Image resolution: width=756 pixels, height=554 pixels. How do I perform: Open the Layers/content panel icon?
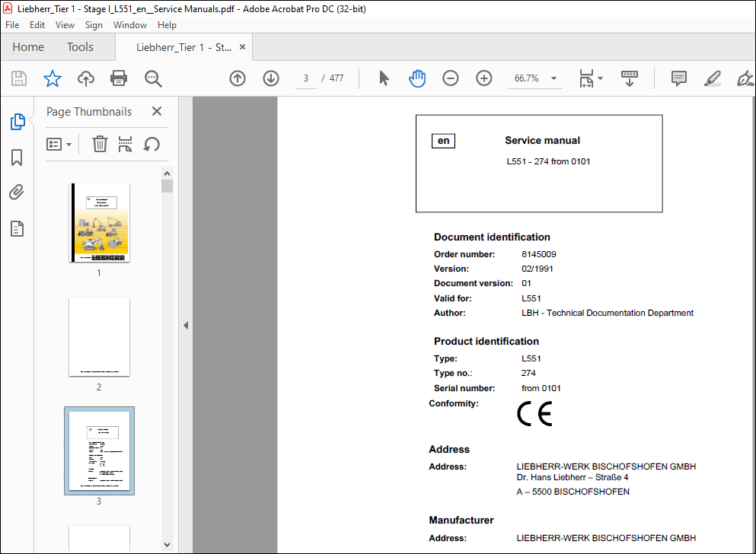(17, 229)
